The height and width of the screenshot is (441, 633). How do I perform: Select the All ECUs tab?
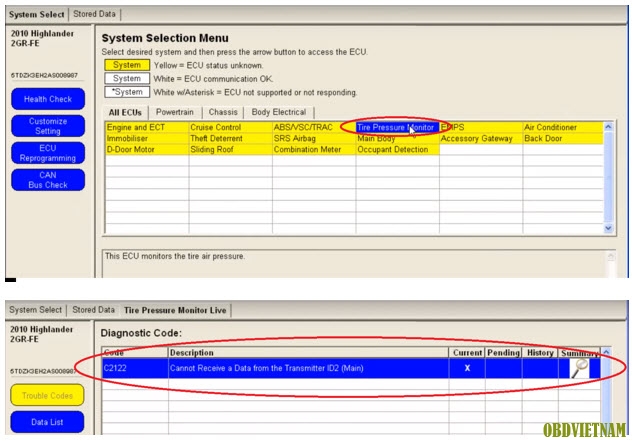(125, 112)
